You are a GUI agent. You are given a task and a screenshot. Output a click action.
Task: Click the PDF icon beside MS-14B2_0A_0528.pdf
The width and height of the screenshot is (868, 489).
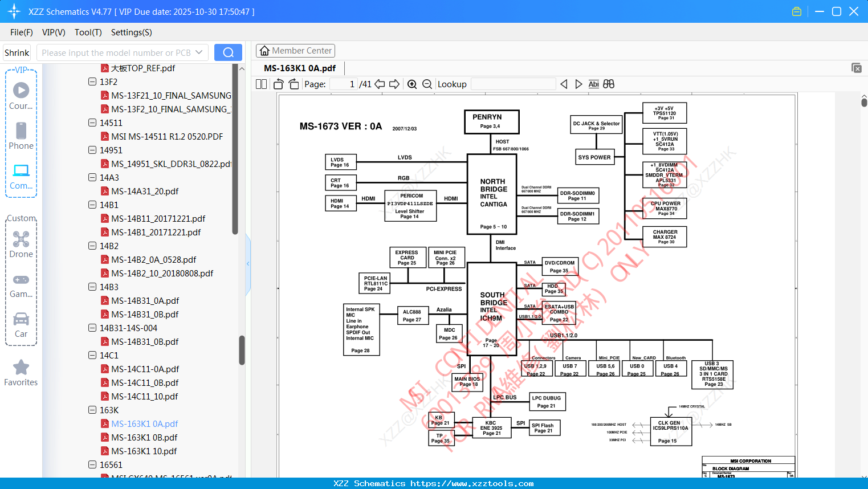105,260
